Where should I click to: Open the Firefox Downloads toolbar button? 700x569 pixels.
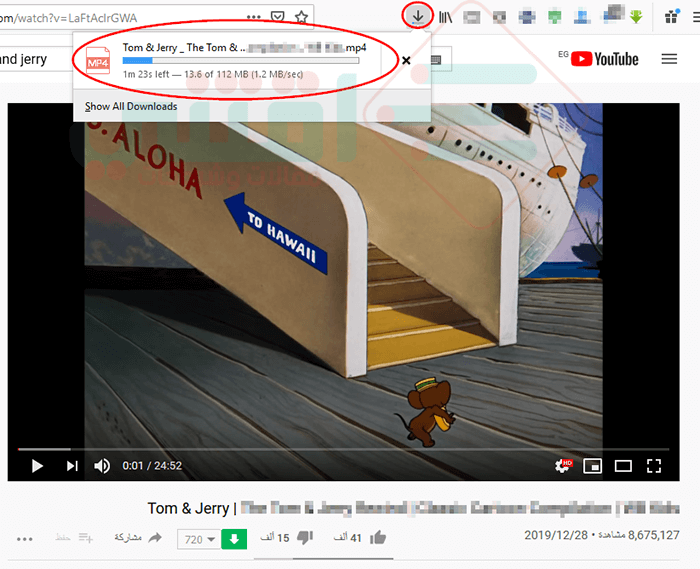click(417, 17)
